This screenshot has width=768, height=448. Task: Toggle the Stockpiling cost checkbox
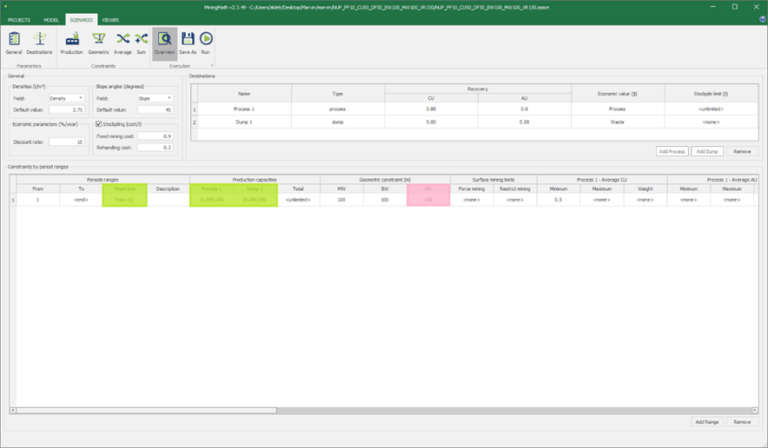(x=99, y=123)
